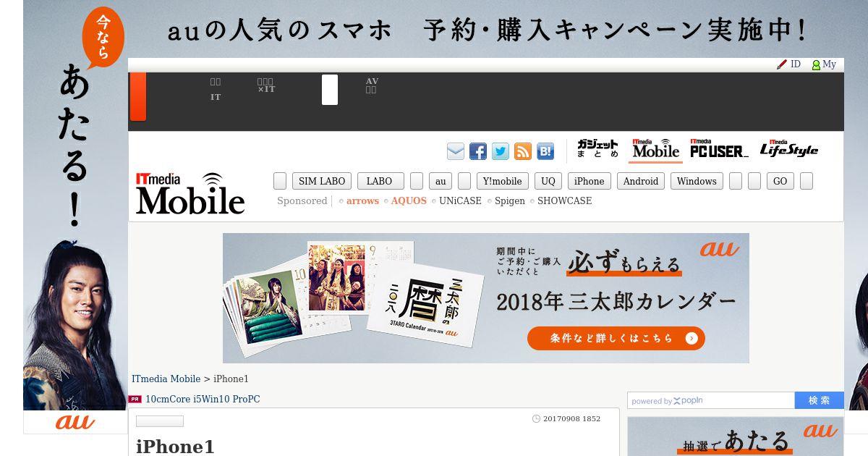Viewport: 868px width, 456px height.
Task: Click the pencil ID register icon
Action: [x=782, y=64]
